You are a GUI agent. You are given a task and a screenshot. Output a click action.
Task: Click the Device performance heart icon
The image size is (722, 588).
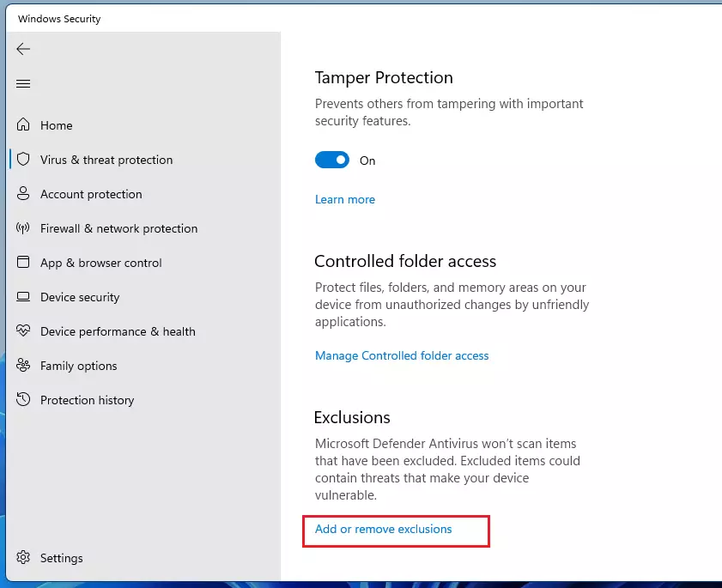point(23,330)
